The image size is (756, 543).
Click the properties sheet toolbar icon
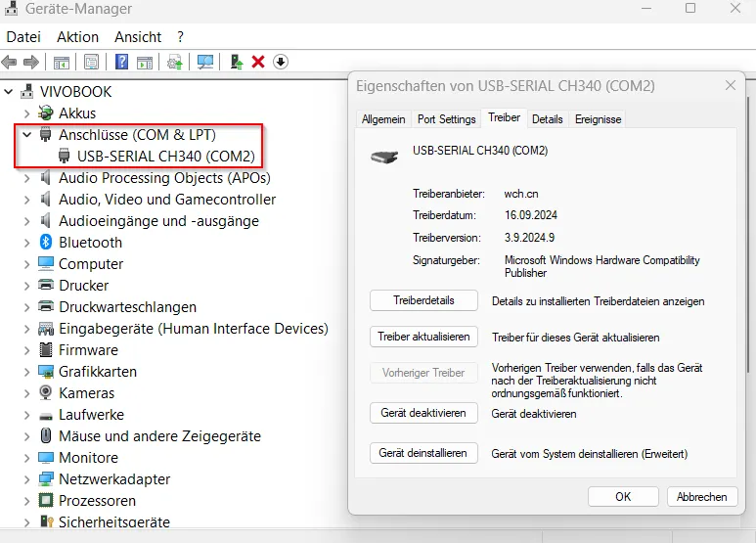point(91,62)
